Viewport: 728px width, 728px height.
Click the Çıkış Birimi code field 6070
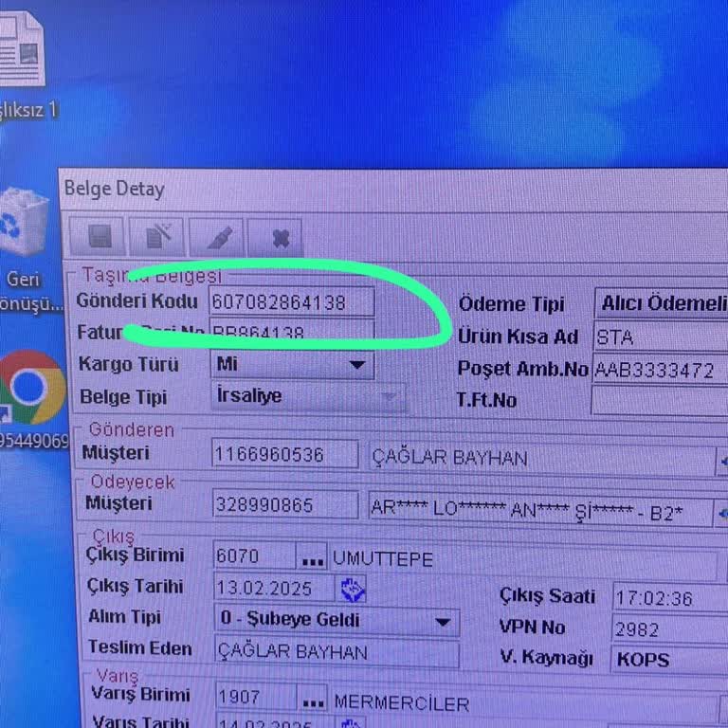coord(254,555)
